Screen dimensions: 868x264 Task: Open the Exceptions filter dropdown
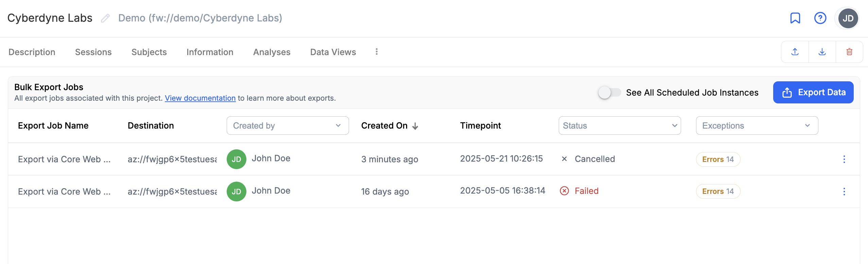coord(757,126)
